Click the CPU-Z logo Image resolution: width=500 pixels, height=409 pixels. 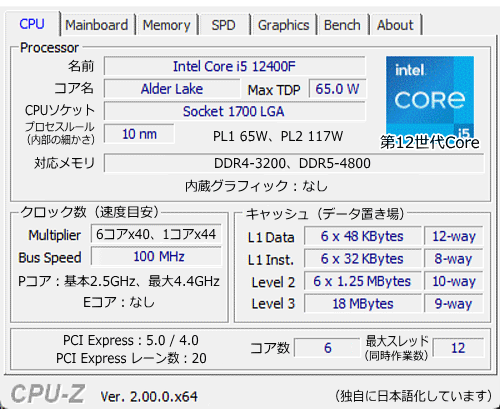[x=48, y=393]
